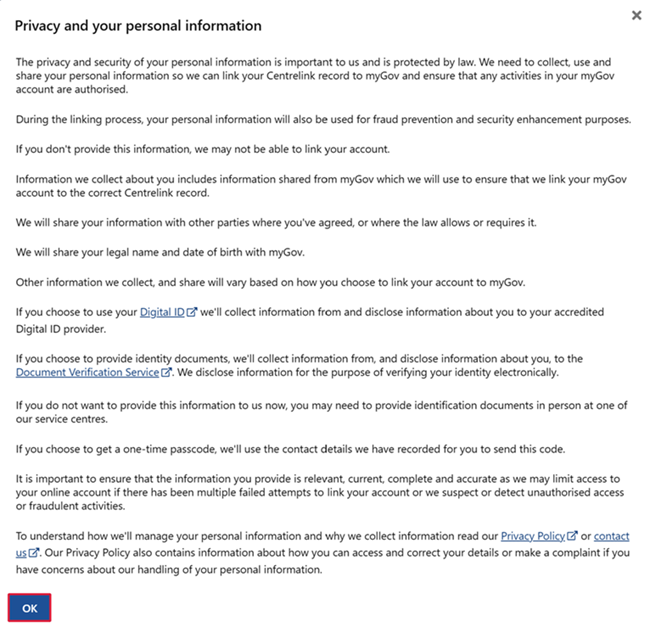Screen dimensions: 650x639
Task: Click the paragraph mentioning service centres
Action: pos(320,410)
